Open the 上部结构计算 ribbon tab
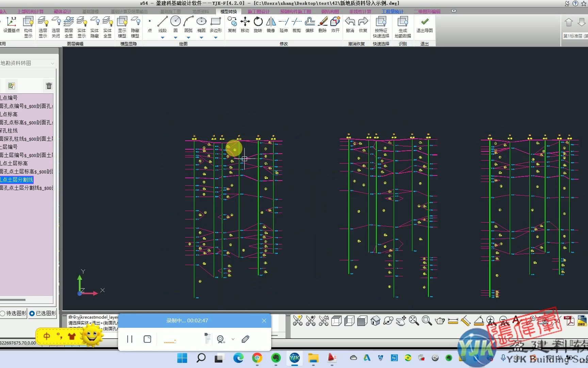The height and width of the screenshot is (368, 588). 30,12
